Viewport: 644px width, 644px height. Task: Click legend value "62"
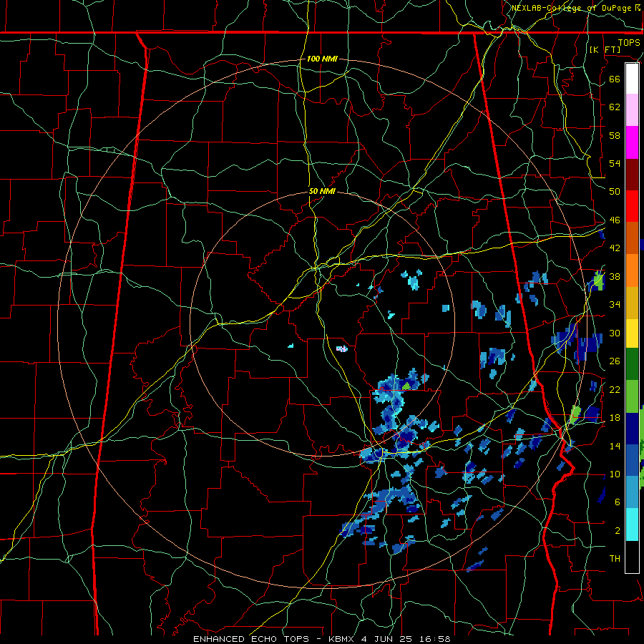pos(615,107)
